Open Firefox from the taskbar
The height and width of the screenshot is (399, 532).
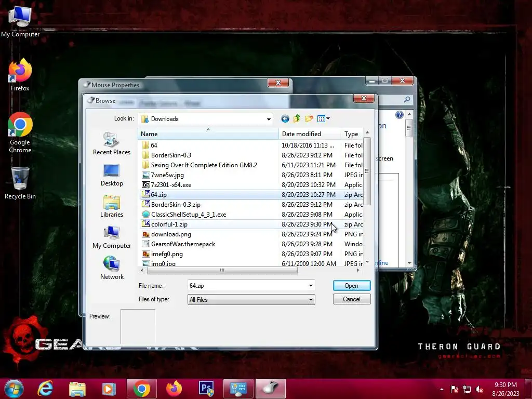pyautogui.click(x=174, y=389)
